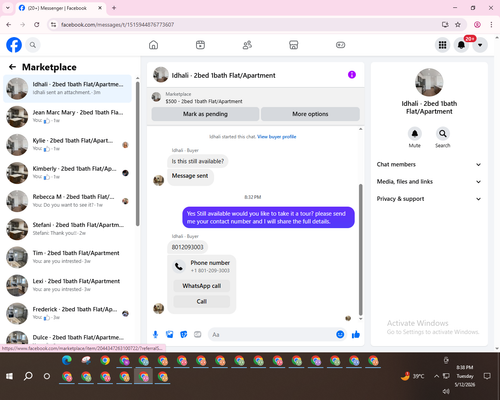Open the Frederick conversation
Viewport: 500px width, 400px height.
pyautogui.click(x=67, y=313)
